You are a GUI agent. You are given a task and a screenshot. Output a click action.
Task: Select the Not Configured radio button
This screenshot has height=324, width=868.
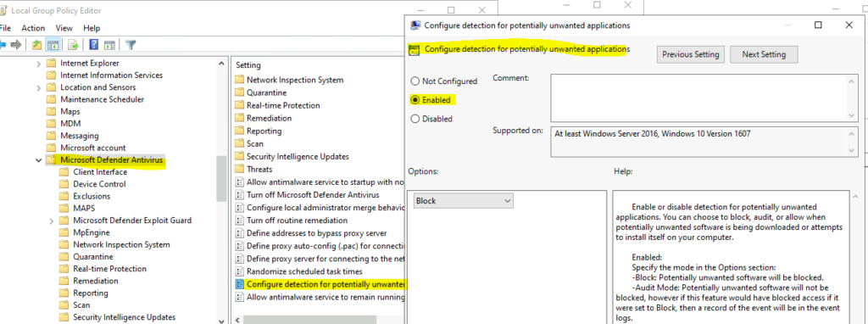pyautogui.click(x=415, y=81)
